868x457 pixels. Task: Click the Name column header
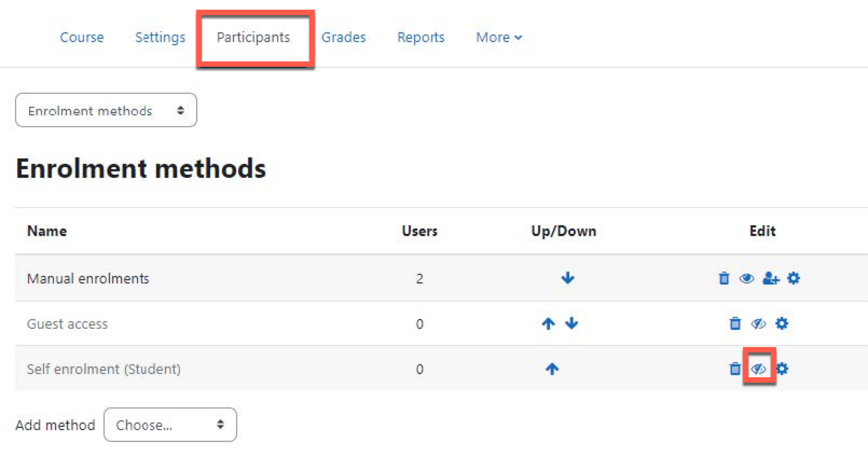click(47, 231)
